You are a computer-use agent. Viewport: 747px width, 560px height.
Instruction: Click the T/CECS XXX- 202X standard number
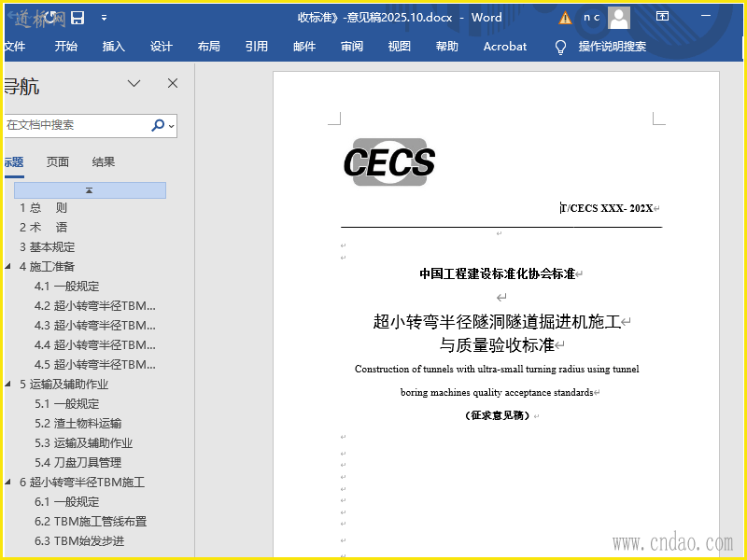pos(606,208)
